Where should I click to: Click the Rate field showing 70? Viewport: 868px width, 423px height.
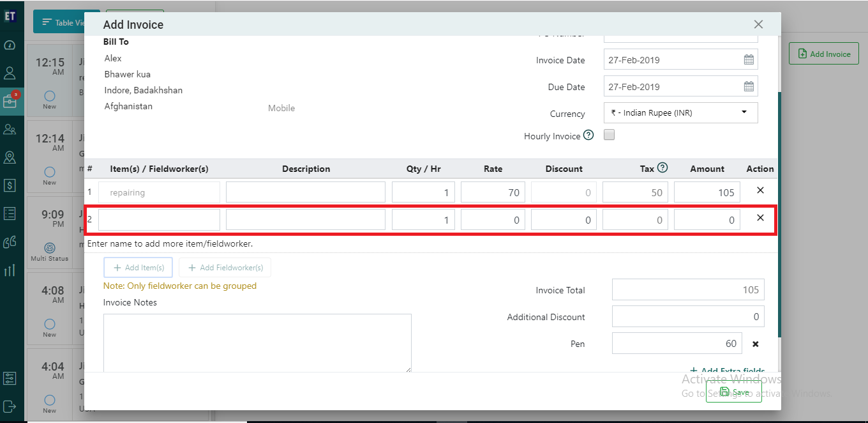pos(493,192)
